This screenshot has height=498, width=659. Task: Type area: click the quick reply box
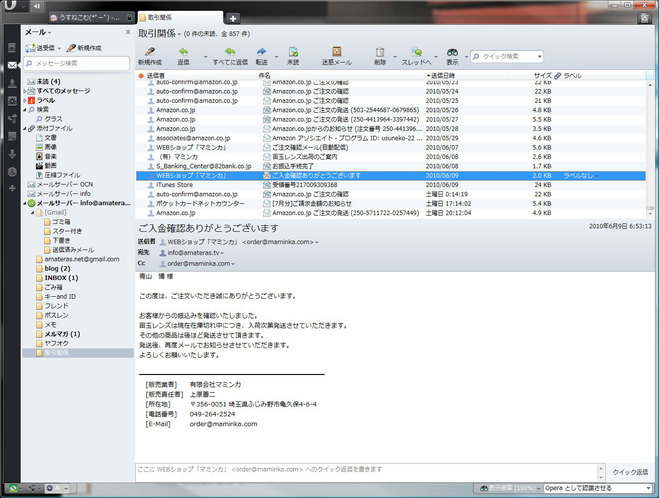[366, 473]
